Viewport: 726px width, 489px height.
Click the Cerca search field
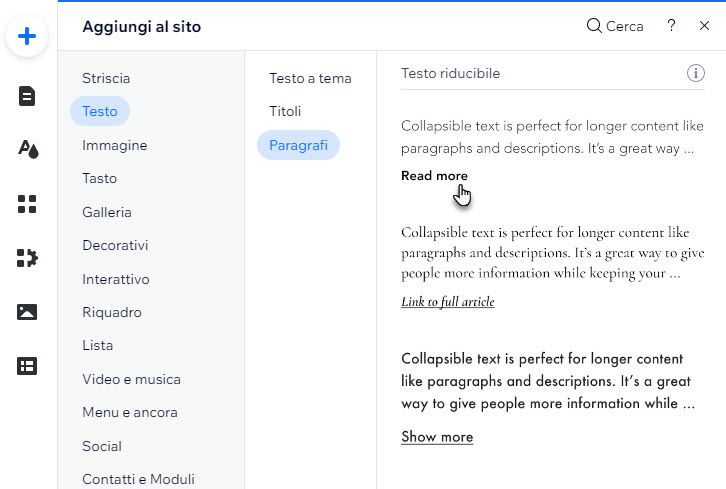tap(615, 26)
